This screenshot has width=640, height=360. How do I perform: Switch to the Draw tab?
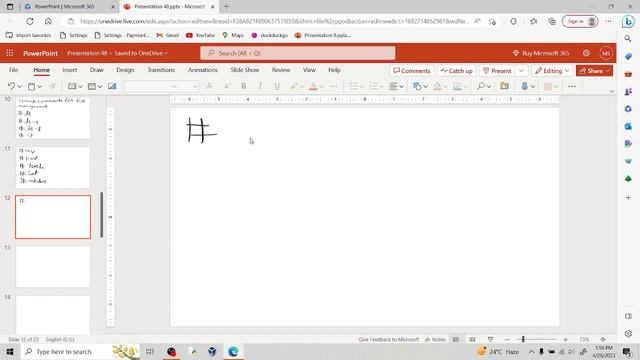(97, 70)
